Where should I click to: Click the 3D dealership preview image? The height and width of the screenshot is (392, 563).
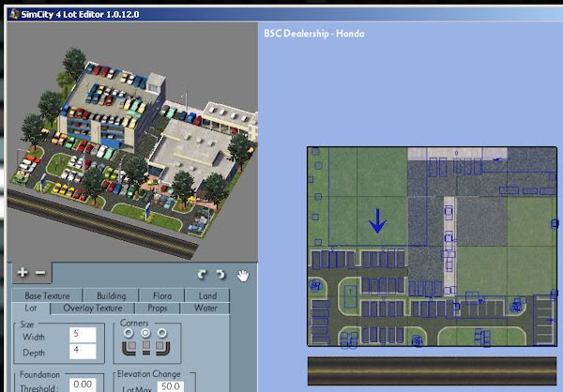(x=132, y=143)
